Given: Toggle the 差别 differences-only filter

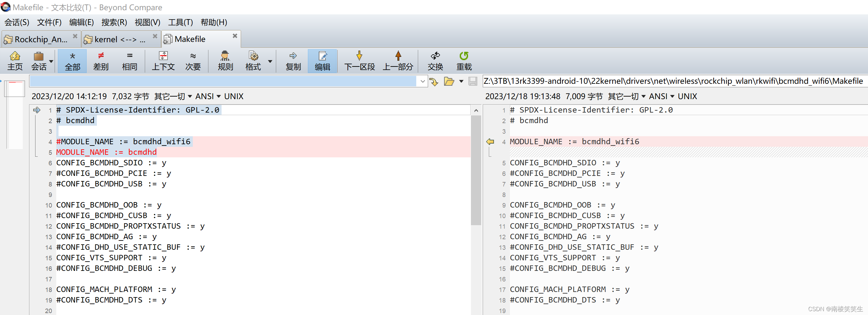Looking at the screenshot, I should pos(101,61).
